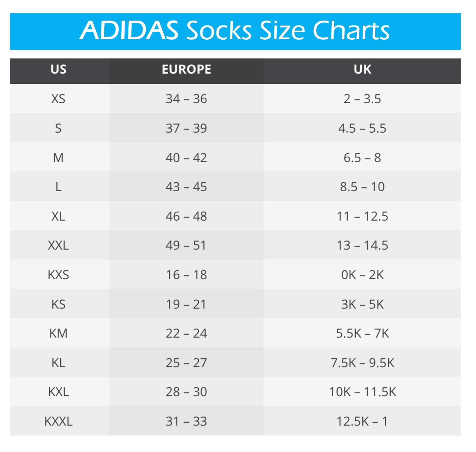Click the KL size row label

(x=58, y=363)
